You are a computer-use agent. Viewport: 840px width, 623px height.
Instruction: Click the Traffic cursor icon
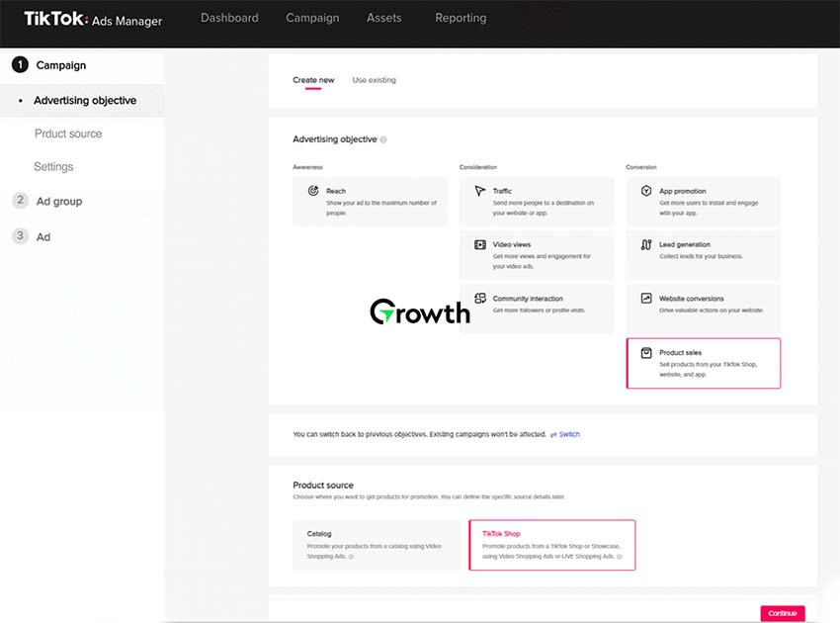point(480,191)
